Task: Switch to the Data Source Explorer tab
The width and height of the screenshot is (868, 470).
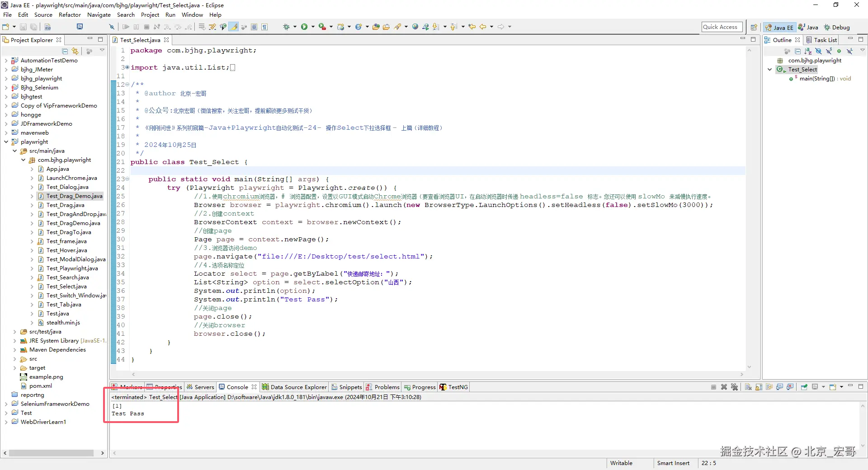Action: point(294,387)
